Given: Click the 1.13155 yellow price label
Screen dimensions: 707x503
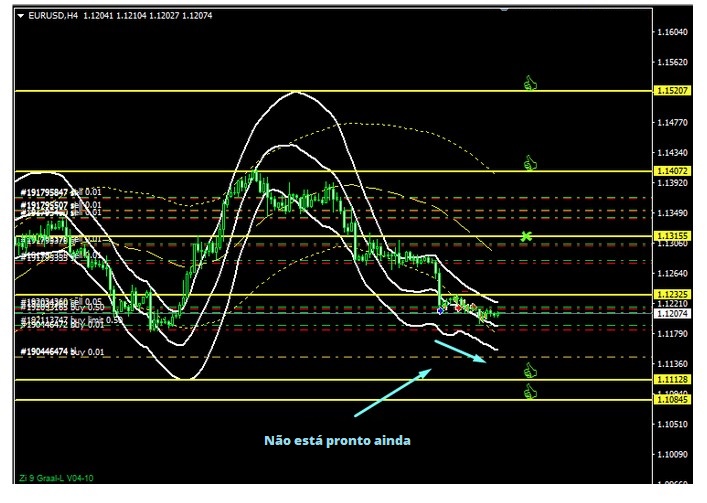Looking at the screenshot, I should [672, 236].
